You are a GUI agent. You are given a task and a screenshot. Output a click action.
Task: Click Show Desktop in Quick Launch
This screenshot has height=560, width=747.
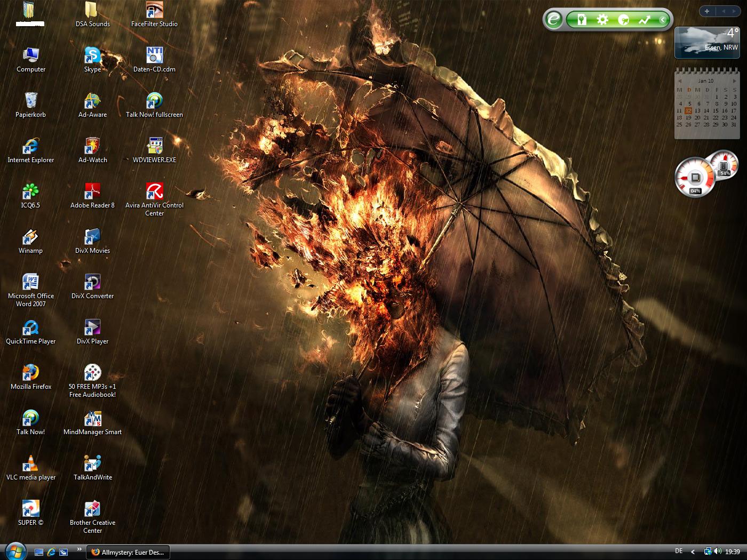tap(39, 552)
